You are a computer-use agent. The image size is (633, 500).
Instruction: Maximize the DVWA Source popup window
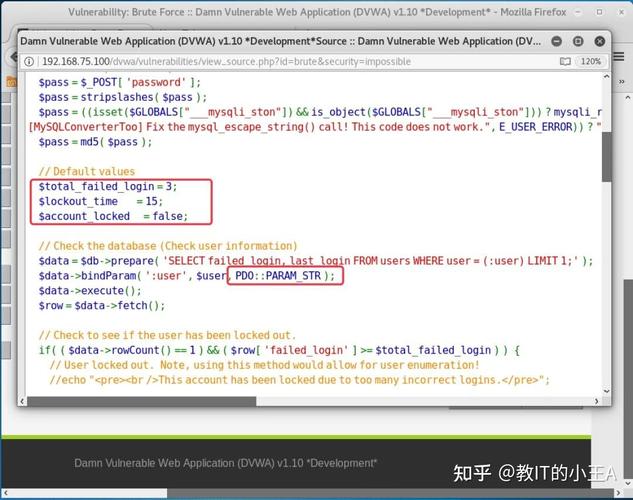(x=578, y=41)
